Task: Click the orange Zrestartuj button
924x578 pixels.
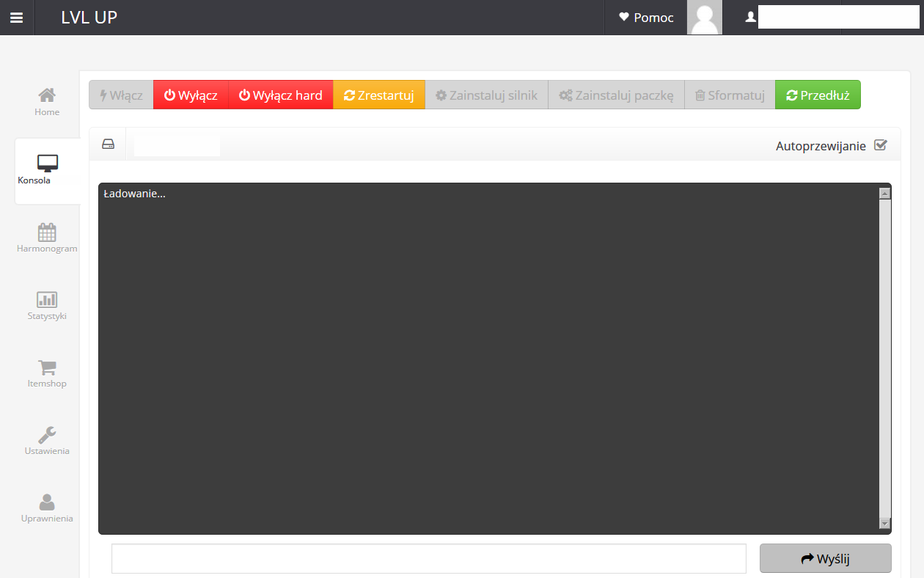Action: click(x=378, y=95)
